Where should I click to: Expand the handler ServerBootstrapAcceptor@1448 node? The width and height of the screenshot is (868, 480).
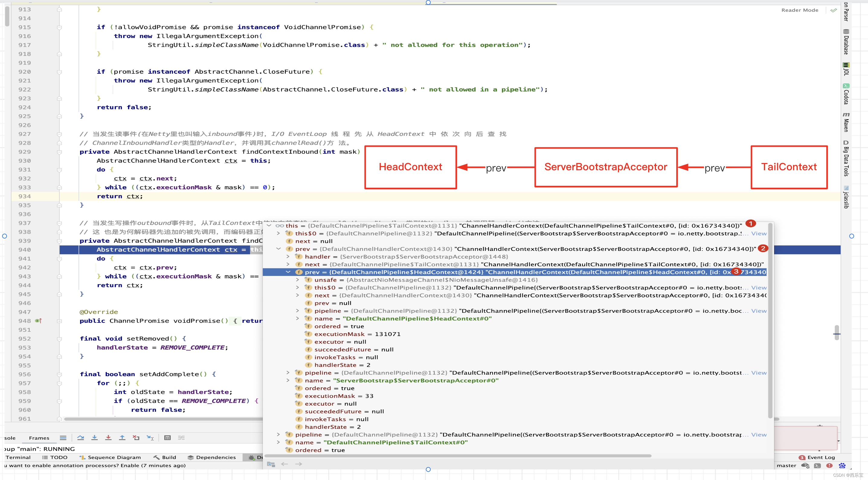pos(288,256)
